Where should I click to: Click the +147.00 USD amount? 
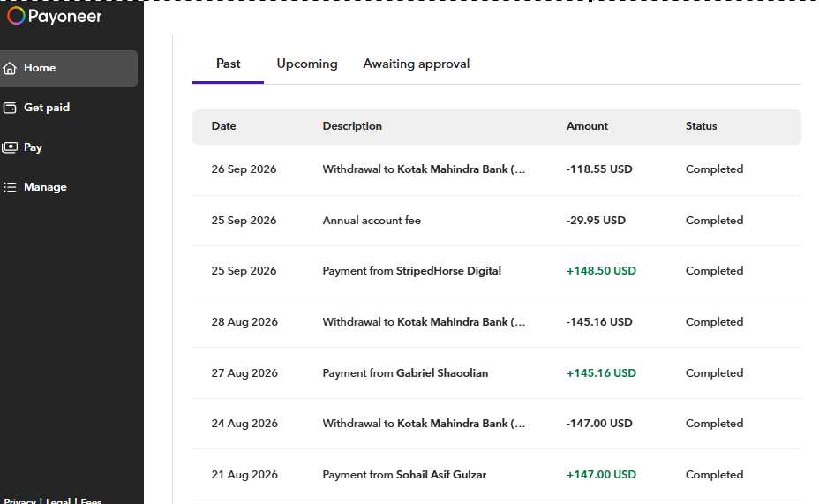point(601,474)
